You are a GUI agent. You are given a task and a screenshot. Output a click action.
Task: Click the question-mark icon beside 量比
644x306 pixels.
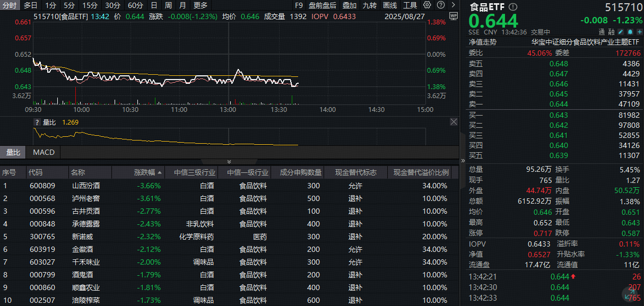click(x=36, y=122)
